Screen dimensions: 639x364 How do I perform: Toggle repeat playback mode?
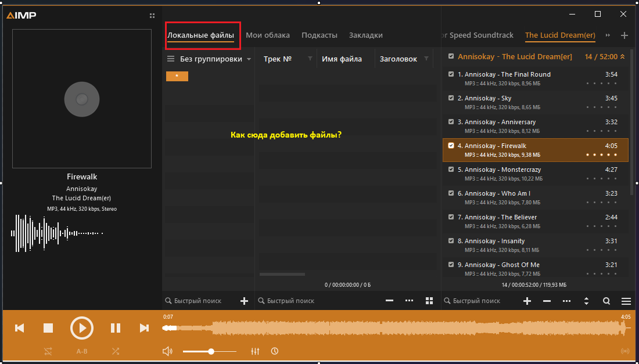48,351
